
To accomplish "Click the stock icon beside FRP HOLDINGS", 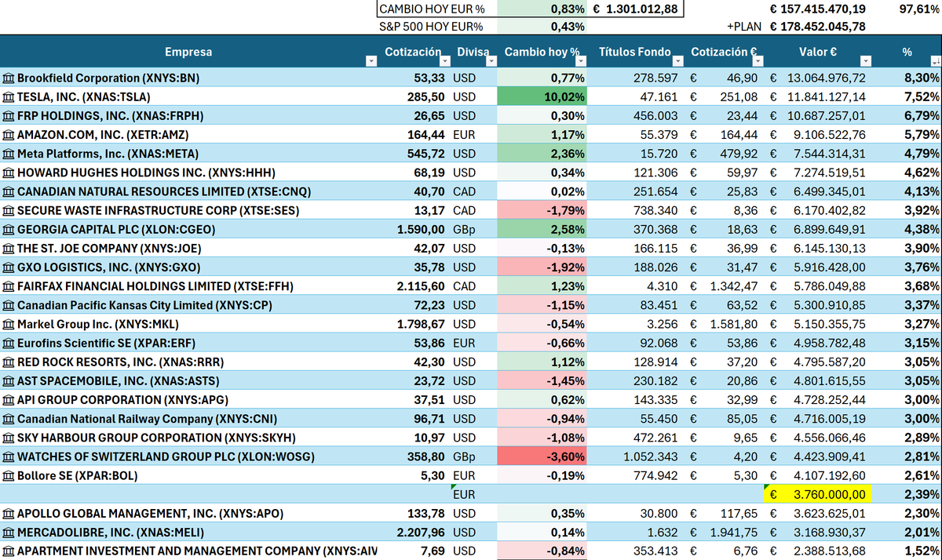I will (x=9, y=115).
